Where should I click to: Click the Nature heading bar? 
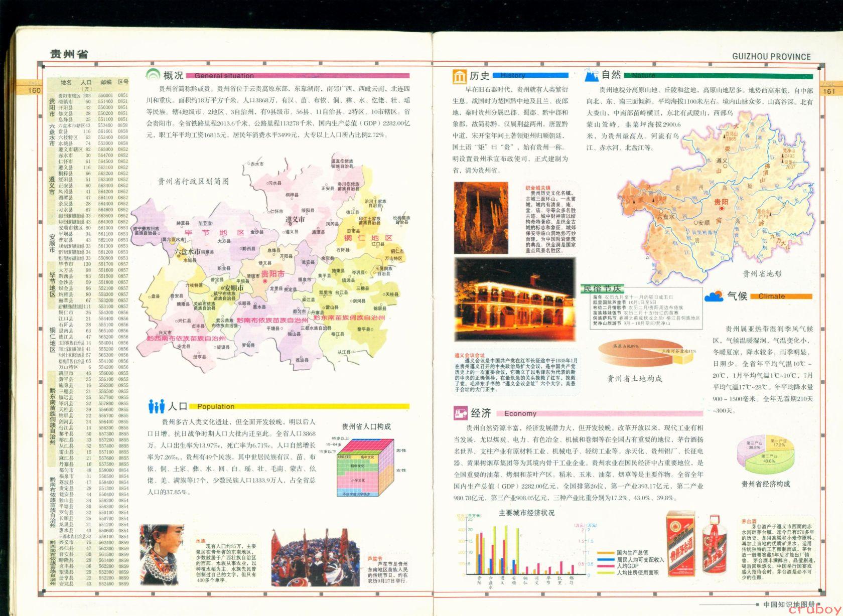click(719, 75)
